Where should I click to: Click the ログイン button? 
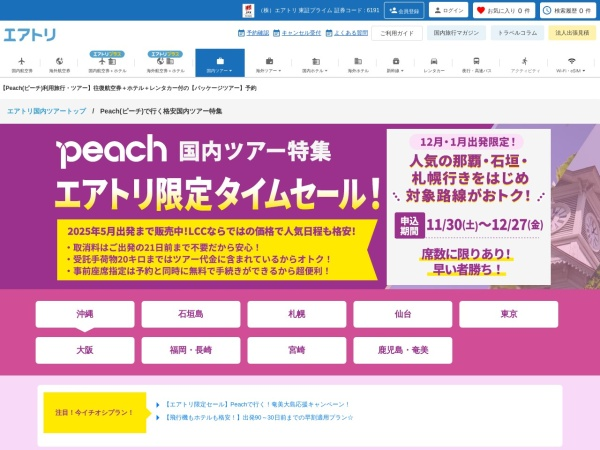pos(448,10)
